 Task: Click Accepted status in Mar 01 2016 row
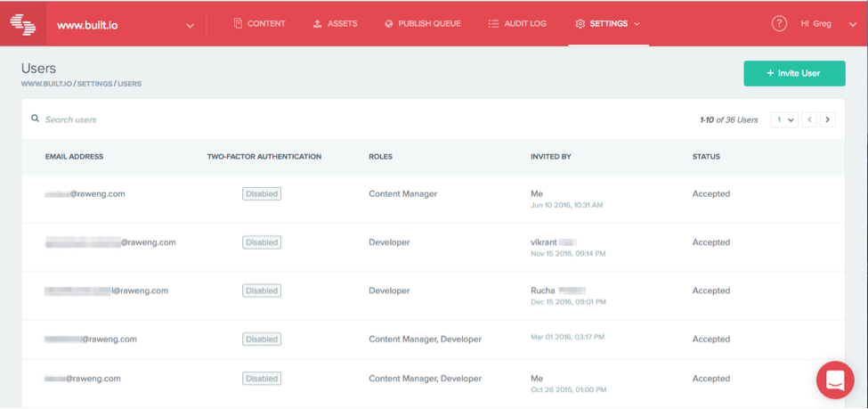pyautogui.click(x=710, y=339)
